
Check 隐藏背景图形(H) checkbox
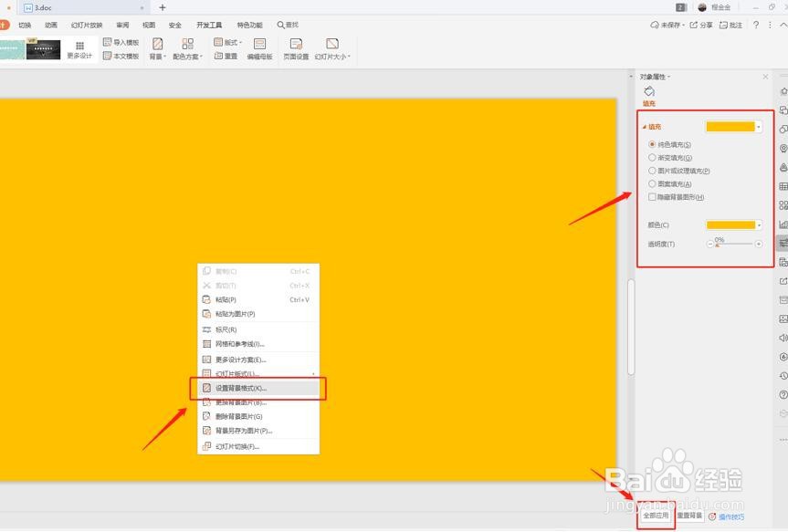click(652, 197)
